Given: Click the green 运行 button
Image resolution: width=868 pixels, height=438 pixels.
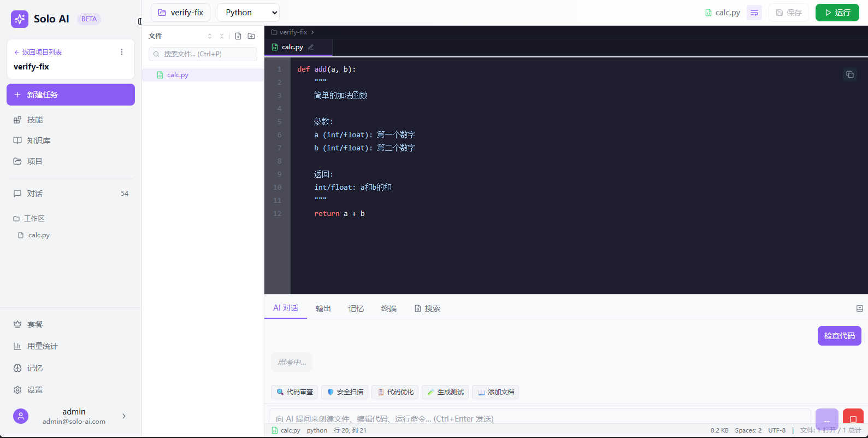Looking at the screenshot, I should pyautogui.click(x=837, y=13).
